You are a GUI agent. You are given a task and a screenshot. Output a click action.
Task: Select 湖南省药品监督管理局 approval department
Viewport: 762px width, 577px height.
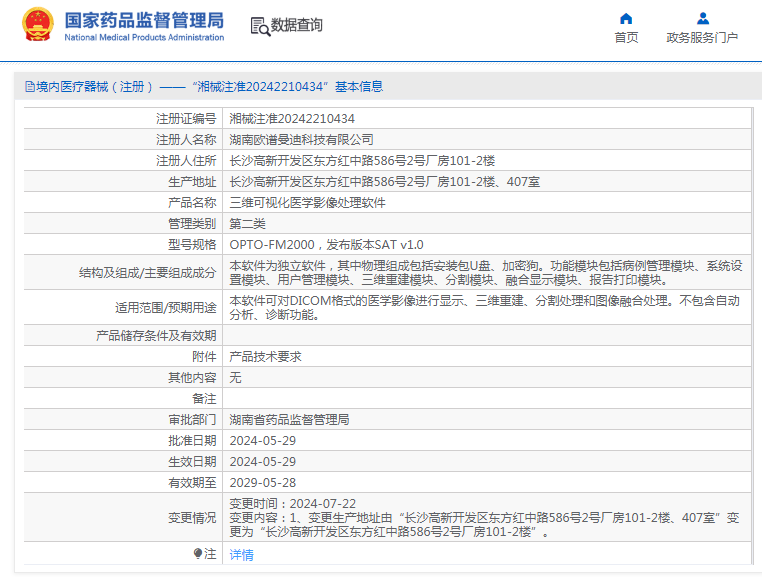pos(289,420)
